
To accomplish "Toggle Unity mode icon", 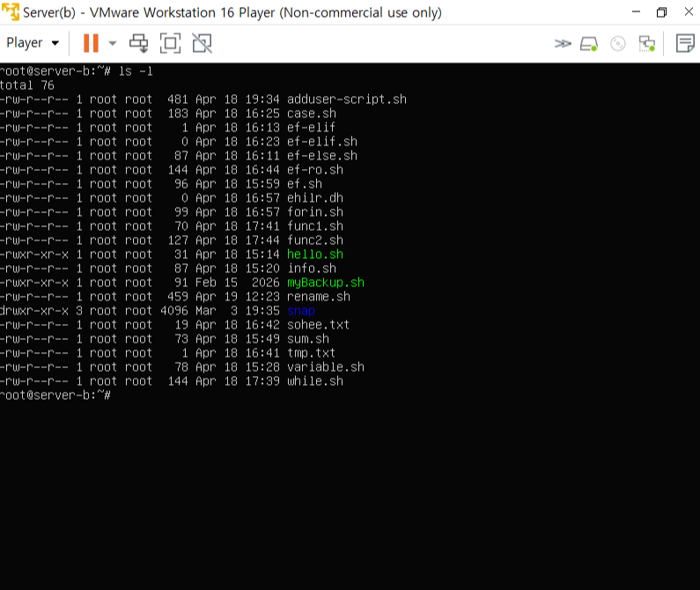I will 203,43.
